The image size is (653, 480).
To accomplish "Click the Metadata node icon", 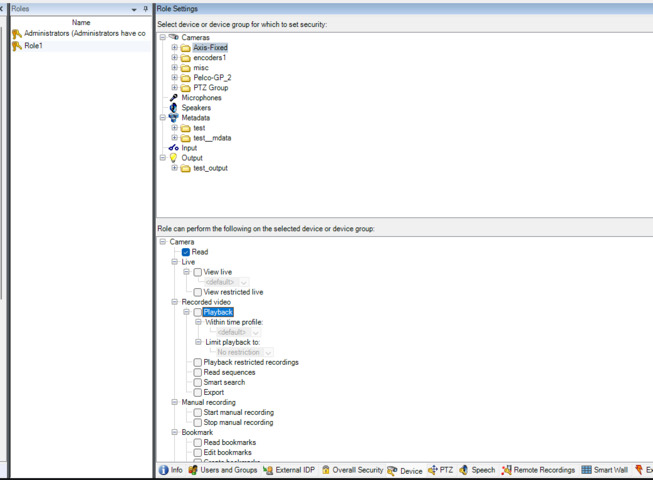I will pyautogui.click(x=174, y=118).
